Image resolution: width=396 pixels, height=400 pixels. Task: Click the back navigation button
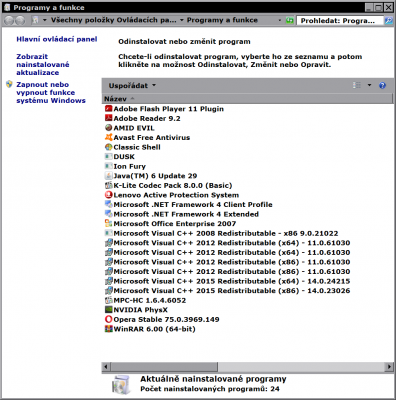(x=9, y=20)
